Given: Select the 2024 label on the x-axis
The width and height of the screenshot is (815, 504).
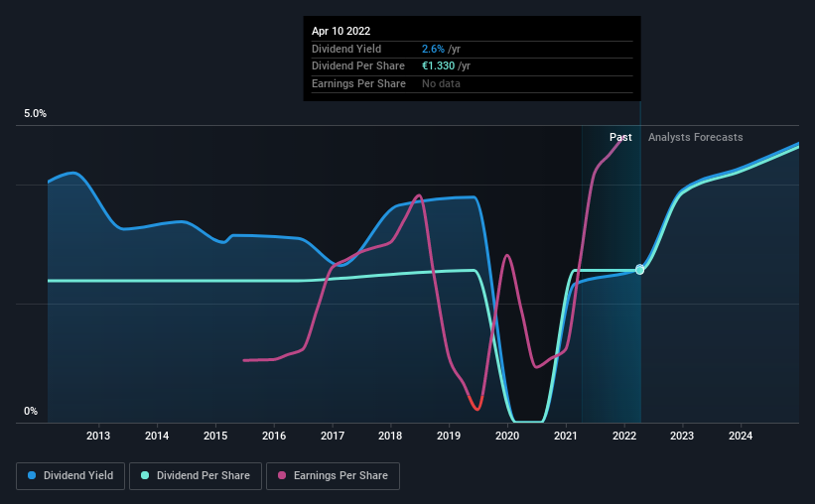Looking at the screenshot, I should point(741,436).
